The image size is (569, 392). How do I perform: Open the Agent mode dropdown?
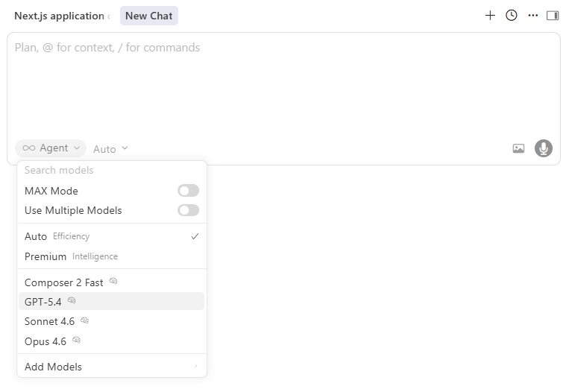[51, 148]
